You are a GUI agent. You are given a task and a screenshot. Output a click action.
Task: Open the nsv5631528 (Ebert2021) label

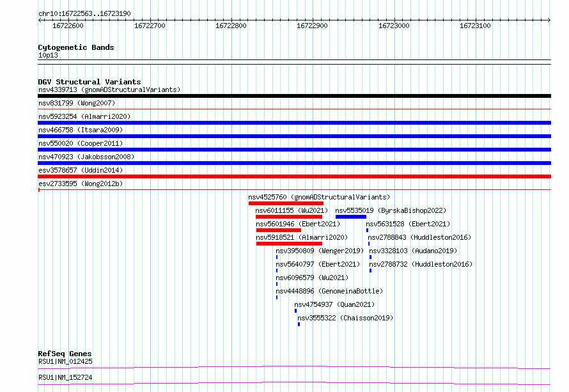[408, 224]
